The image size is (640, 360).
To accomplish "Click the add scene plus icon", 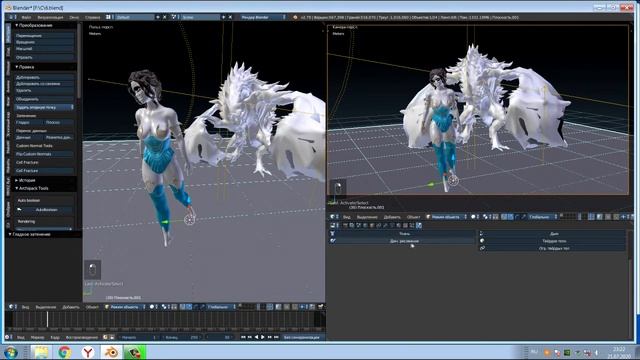I will (x=223, y=17).
